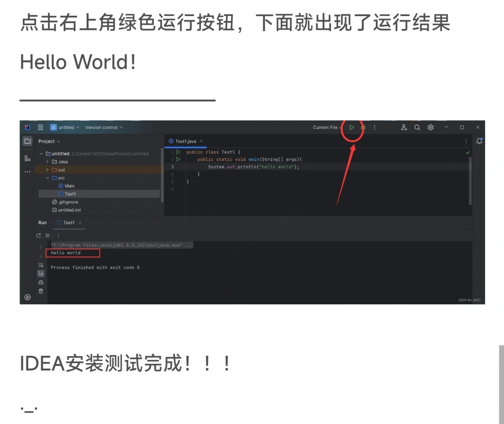The height and width of the screenshot is (424, 504).
Task: Show more tool windows ellipsis in sidebar
Action: tap(27, 172)
